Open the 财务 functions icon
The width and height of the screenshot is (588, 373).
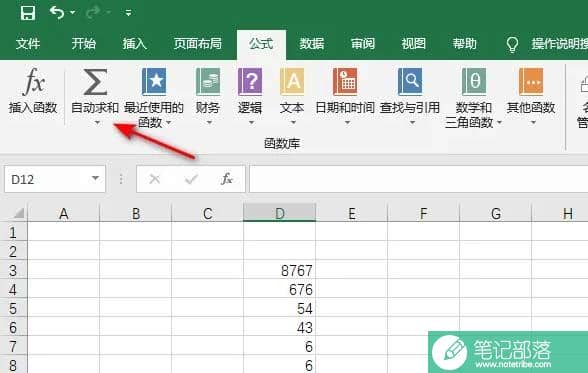coord(208,82)
